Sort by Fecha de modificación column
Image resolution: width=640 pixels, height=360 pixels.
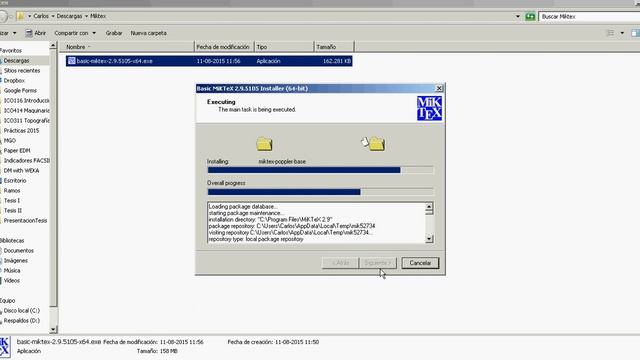pos(223,47)
